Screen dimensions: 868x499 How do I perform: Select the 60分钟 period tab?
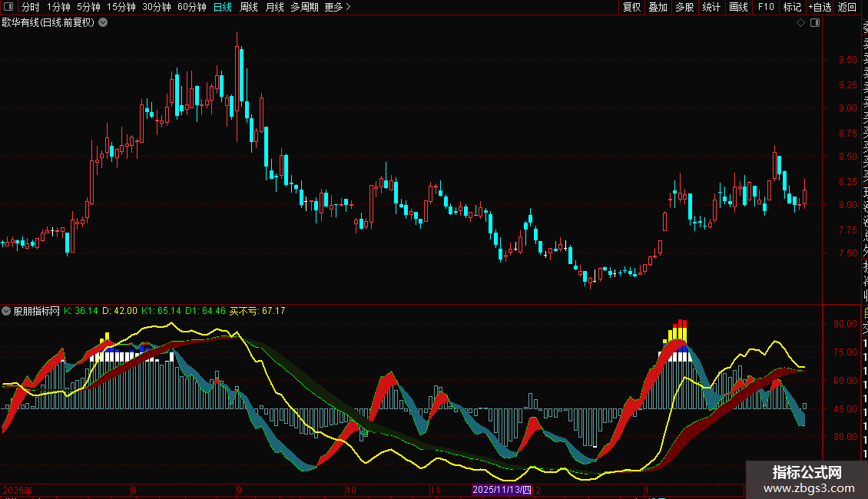pyautogui.click(x=192, y=7)
